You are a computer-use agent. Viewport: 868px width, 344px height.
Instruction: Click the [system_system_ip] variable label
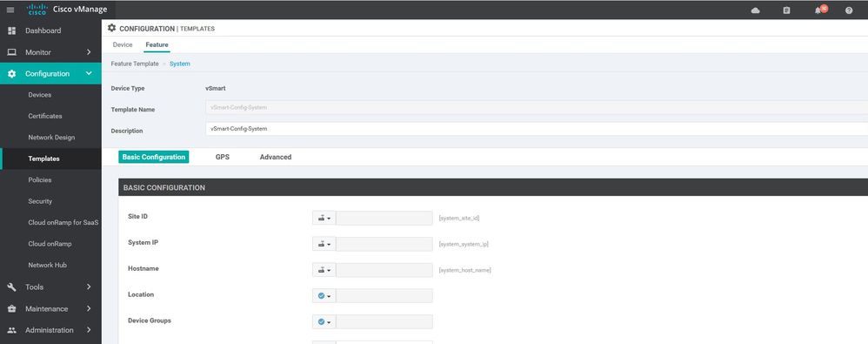pos(464,245)
